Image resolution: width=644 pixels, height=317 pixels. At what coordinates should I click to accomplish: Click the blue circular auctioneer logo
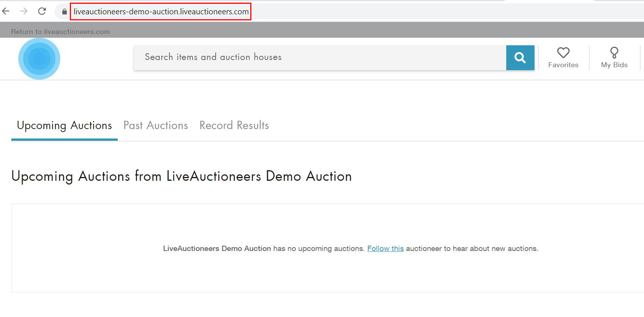click(x=39, y=58)
